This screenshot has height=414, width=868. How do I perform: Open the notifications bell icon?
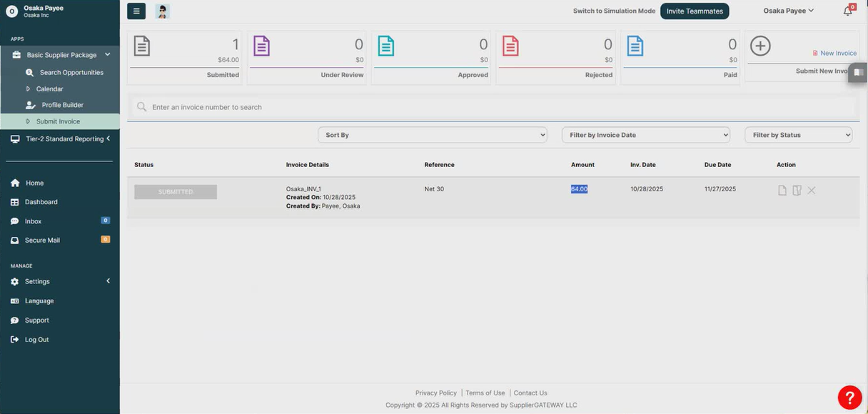847,11
